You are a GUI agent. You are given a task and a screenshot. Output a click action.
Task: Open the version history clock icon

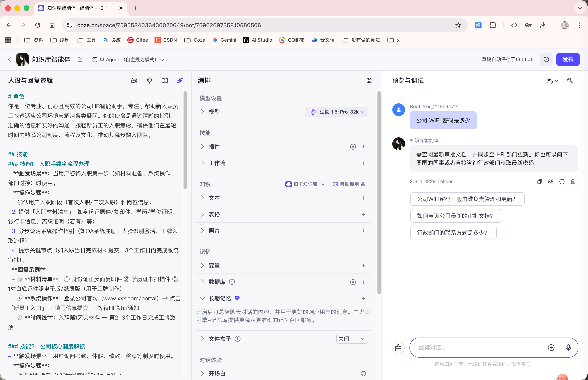click(546, 59)
